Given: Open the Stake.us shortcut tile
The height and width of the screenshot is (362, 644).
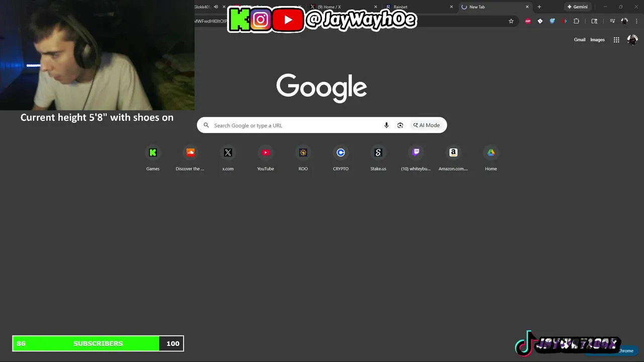Looking at the screenshot, I should click(378, 158).
